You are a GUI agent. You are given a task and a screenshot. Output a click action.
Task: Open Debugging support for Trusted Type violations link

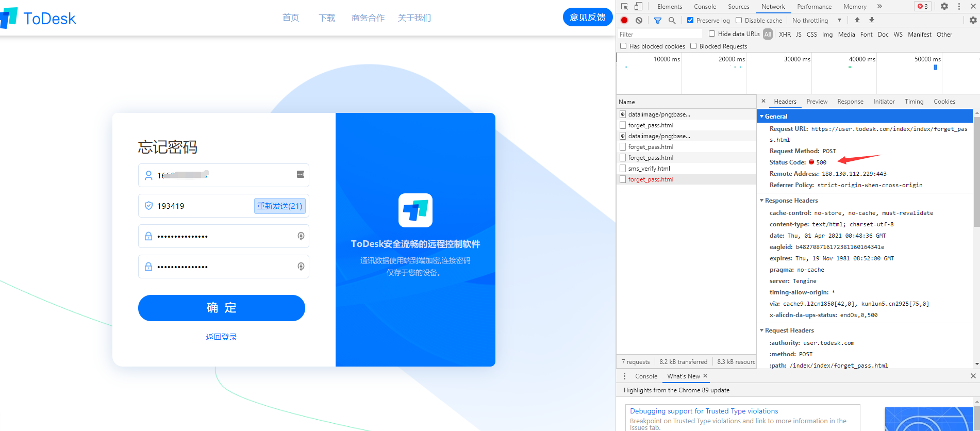pyautogui.click(x=704, y=411)
